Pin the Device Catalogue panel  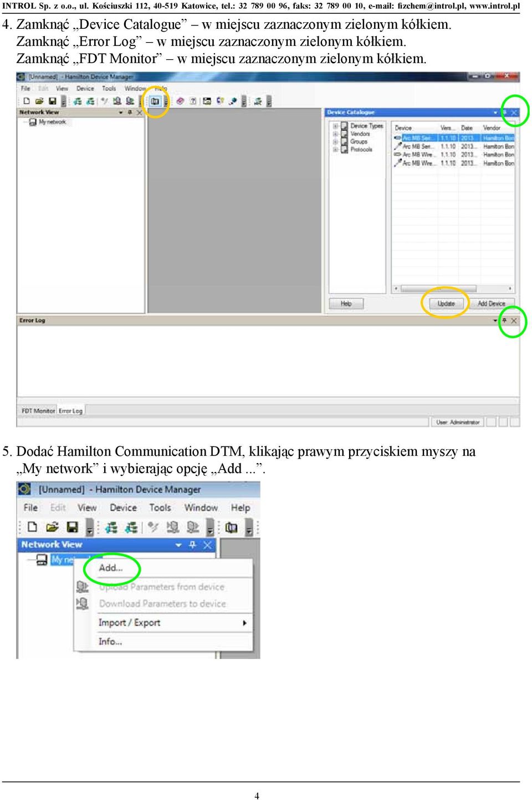pos(504,112)
